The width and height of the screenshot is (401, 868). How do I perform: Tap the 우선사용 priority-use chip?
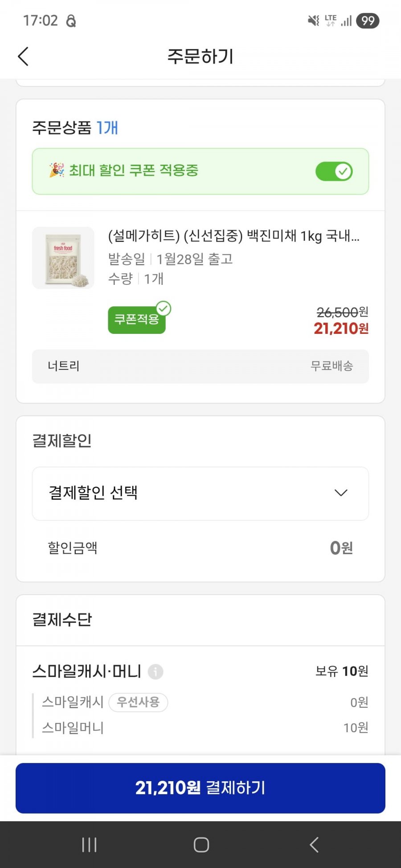pyautogui.click(x=138, y=702)
